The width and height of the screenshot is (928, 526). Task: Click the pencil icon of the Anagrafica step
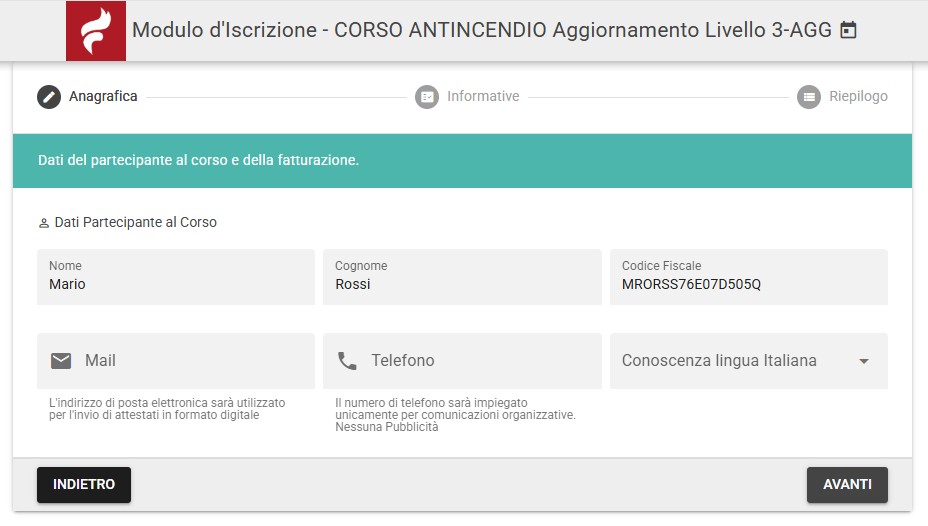tap(49, 97)
